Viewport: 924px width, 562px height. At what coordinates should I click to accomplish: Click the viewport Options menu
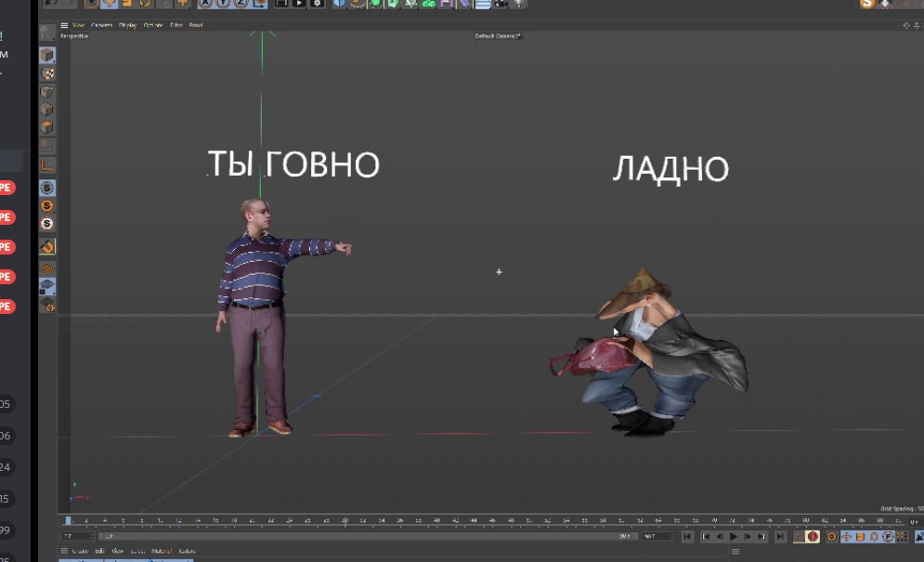[152, 25]
